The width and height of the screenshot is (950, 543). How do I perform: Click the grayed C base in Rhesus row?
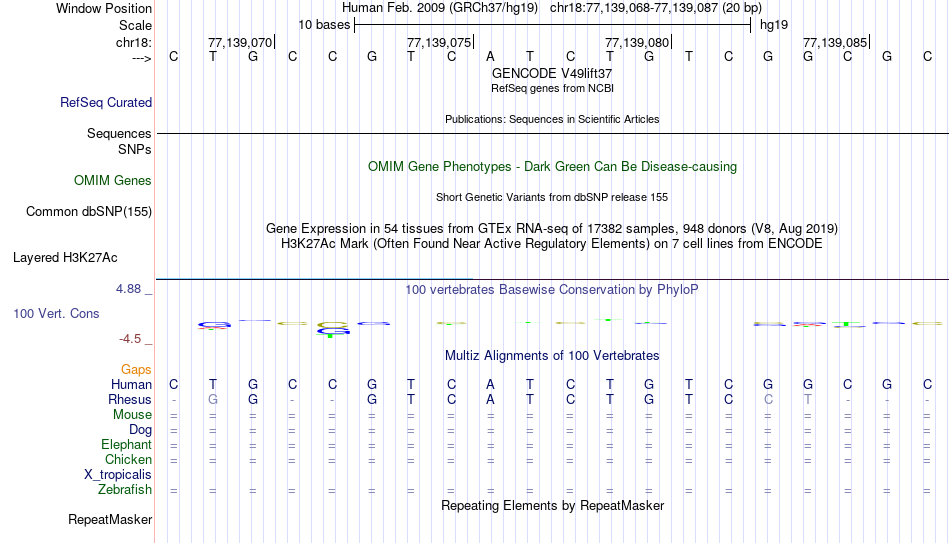768,400
